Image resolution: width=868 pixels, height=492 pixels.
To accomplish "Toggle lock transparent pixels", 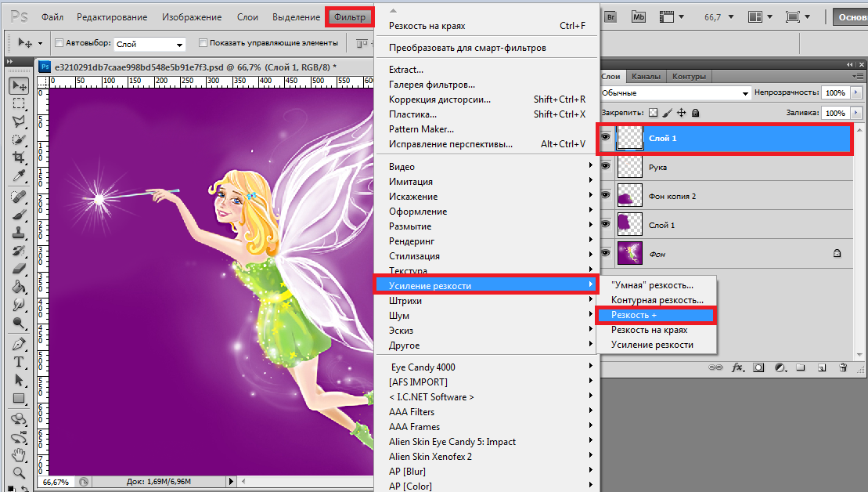I will [x=654, y=113].
